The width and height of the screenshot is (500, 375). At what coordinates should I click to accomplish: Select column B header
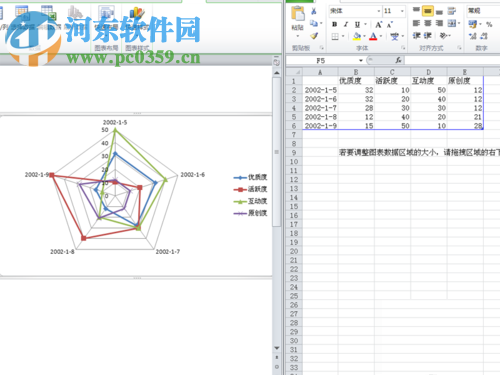pos(356,72)
